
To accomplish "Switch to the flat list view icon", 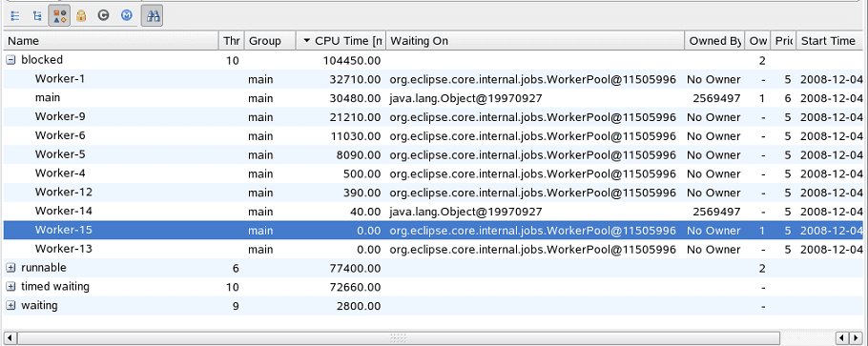I will click(15, 15).
